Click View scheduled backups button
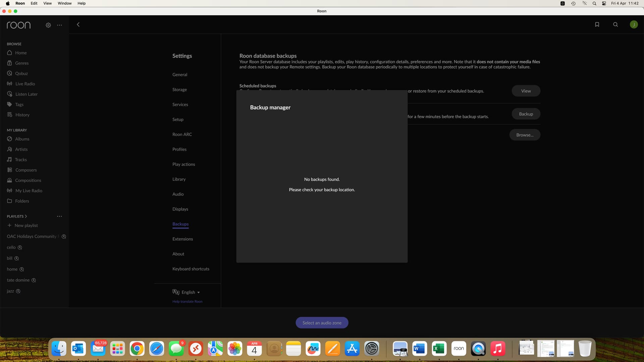The height and width of the screenshot is (362, 644). tap(526, 91)
